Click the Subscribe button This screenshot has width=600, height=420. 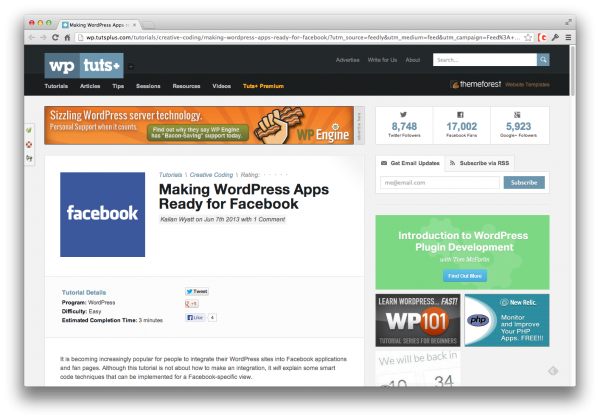(524, 182)
